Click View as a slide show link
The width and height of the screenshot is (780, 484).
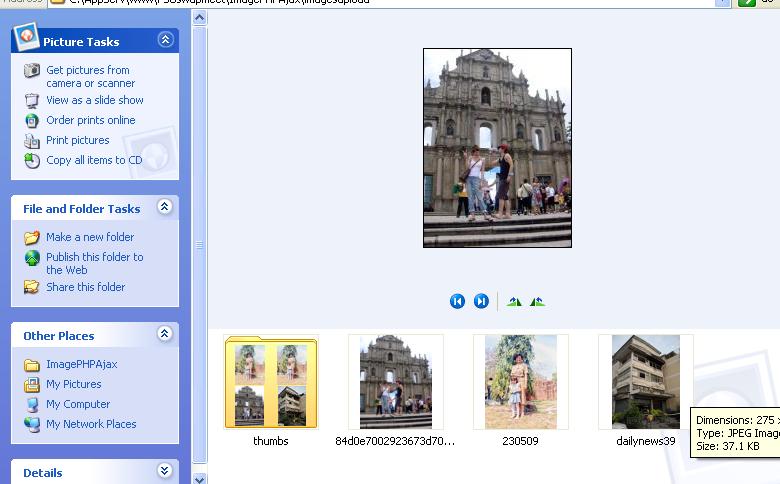[95, 100]
